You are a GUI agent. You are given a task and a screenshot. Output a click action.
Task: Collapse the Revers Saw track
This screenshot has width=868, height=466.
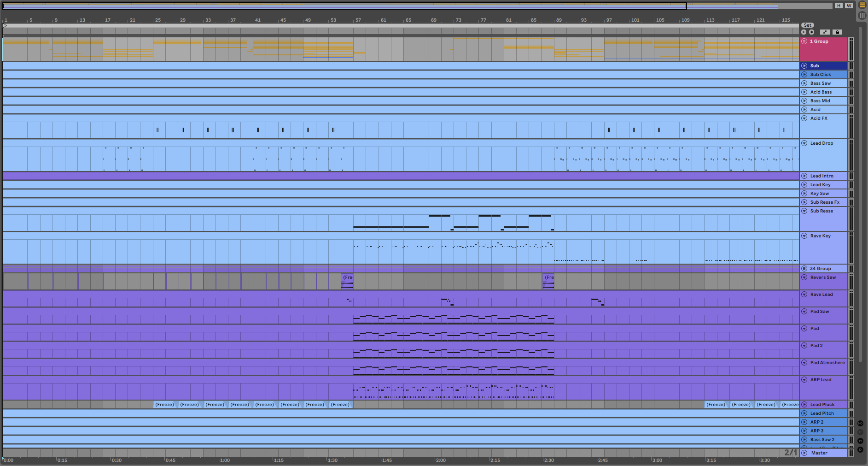coord(804,277)
